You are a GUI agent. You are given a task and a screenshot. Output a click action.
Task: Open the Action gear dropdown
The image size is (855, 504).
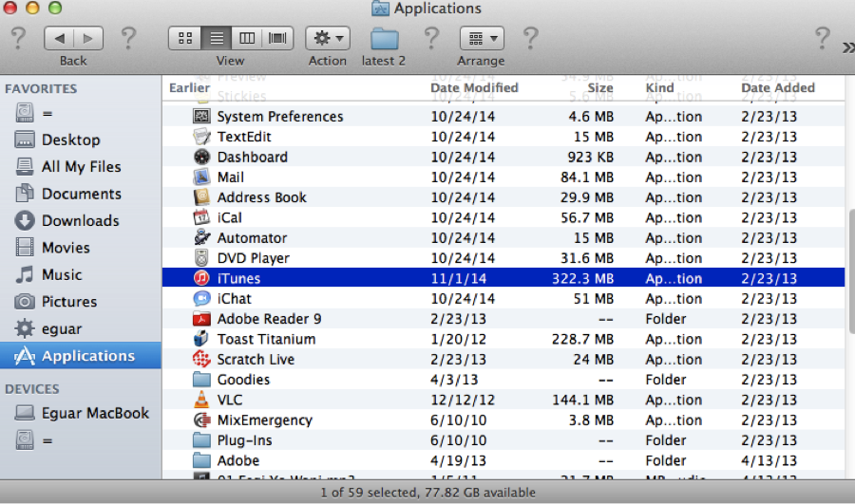coord(328,38)
